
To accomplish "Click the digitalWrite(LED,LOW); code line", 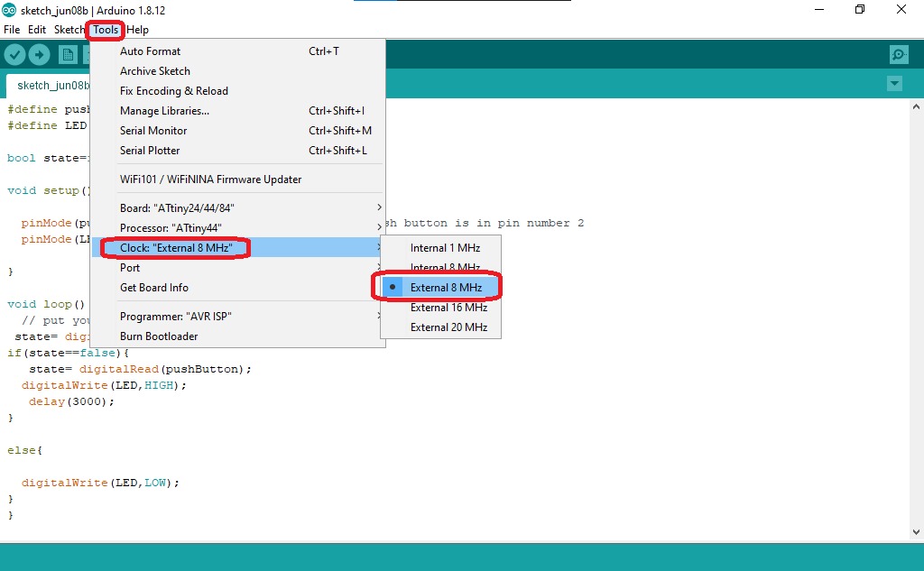I will [100, 483].
